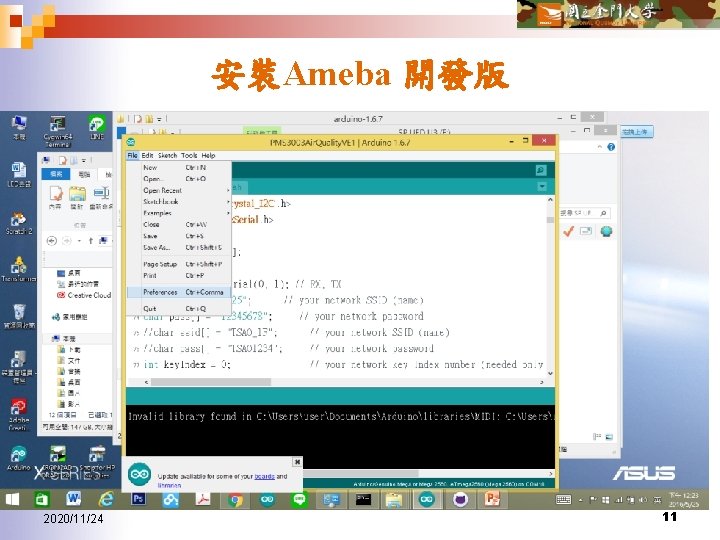The height and width of the screenshot is (540, 720).
Task: Click the globe icon in background window
Action: pos(606,231)
